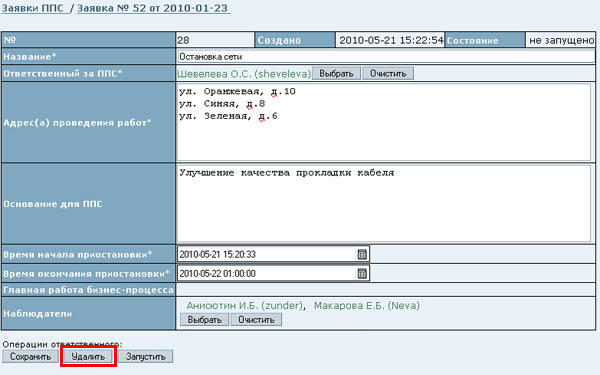Click the Создано header label
The image size is (600, 375).
point(279,40)
